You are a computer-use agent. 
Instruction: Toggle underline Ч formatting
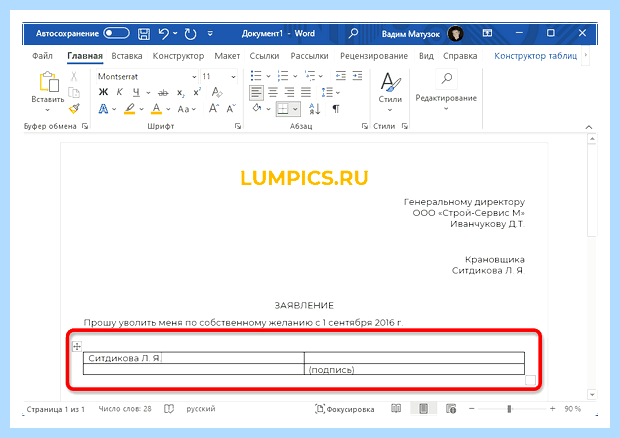[136, 93]
